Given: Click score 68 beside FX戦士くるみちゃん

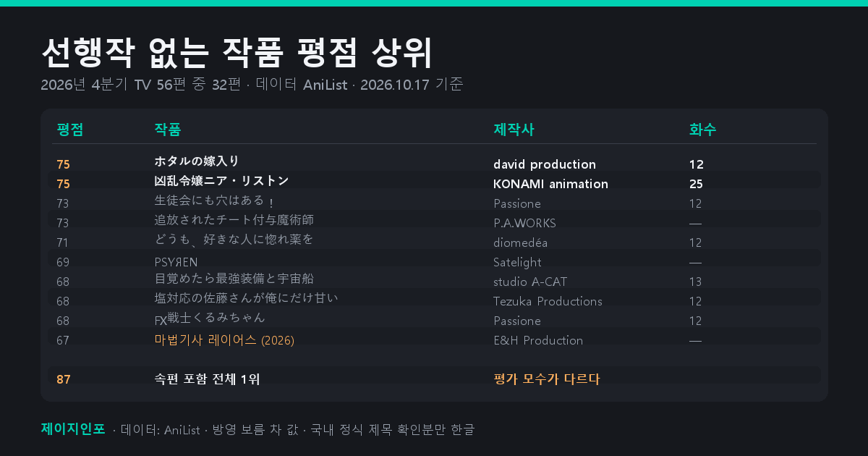Looking at the screenshot, I should pyautogui.click(x=63, y=321).
